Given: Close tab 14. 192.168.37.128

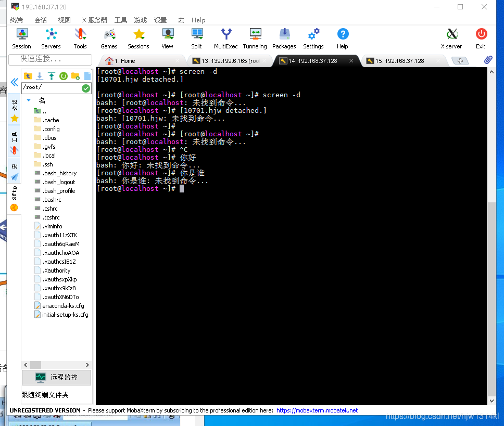Looking at the screenshot, I should pyautogui.click(x=351, y=61).
